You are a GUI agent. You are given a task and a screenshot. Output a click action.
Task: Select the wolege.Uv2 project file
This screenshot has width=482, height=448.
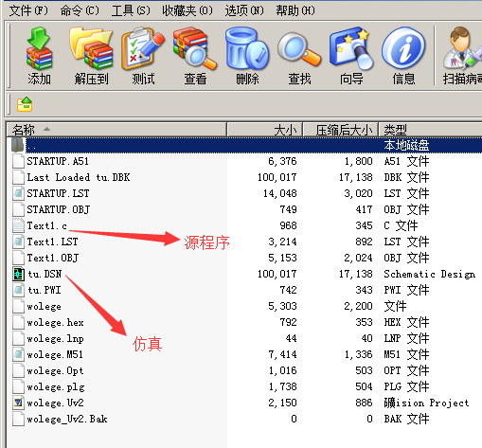(x=55, y=403)
